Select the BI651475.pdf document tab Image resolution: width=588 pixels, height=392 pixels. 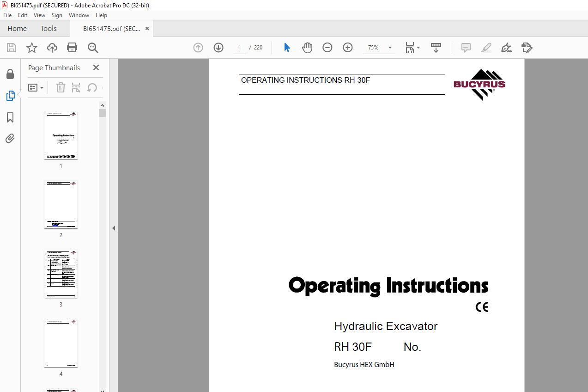point(111,28)
